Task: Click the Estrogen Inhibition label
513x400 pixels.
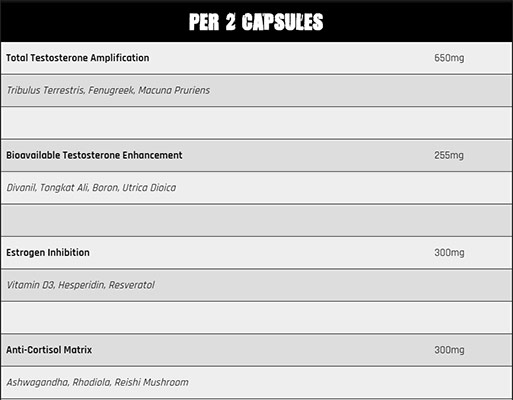Action: coord(48,253)
